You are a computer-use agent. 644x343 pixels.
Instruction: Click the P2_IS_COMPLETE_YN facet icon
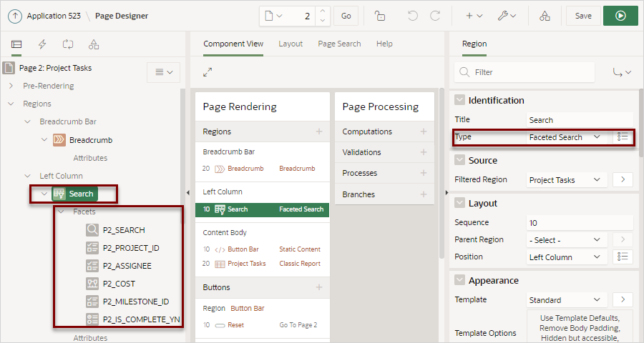click(92, 319)
